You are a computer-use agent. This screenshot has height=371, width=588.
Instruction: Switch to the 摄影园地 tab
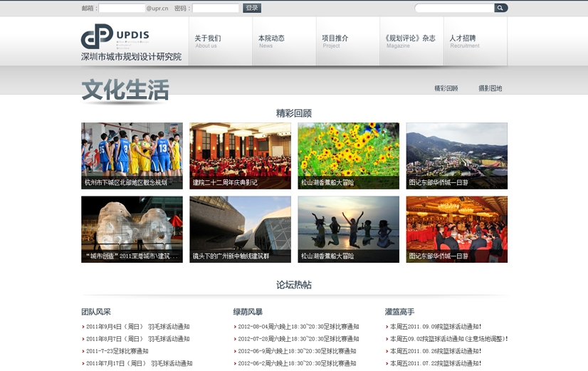coord(490,88)
